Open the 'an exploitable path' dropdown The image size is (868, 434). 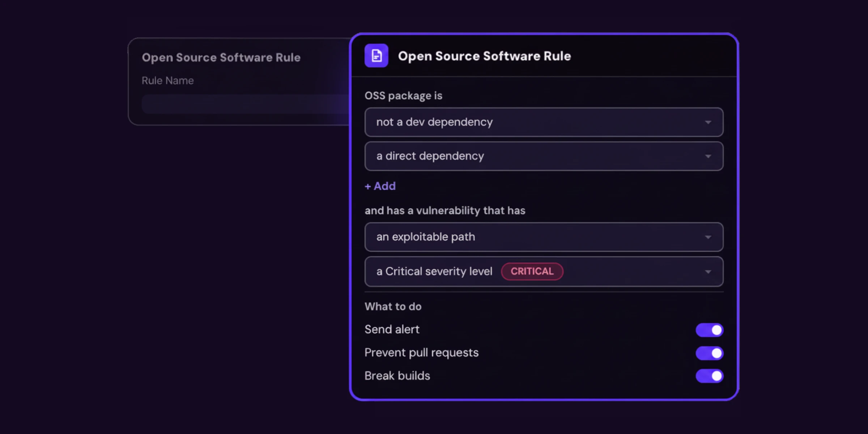[544, 237]
